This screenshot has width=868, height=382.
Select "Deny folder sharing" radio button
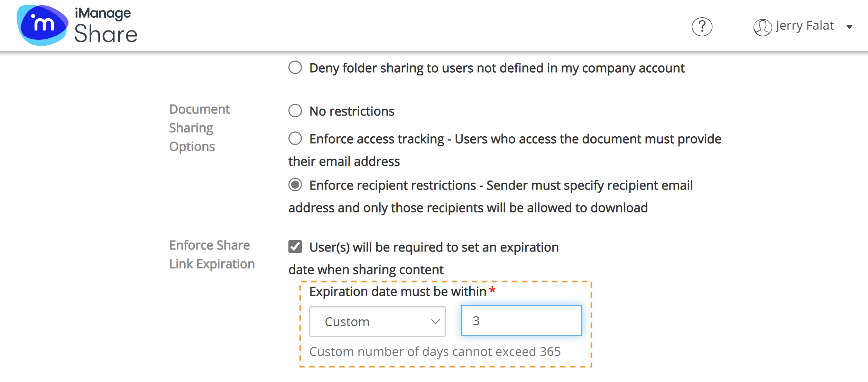coord(295,67)
